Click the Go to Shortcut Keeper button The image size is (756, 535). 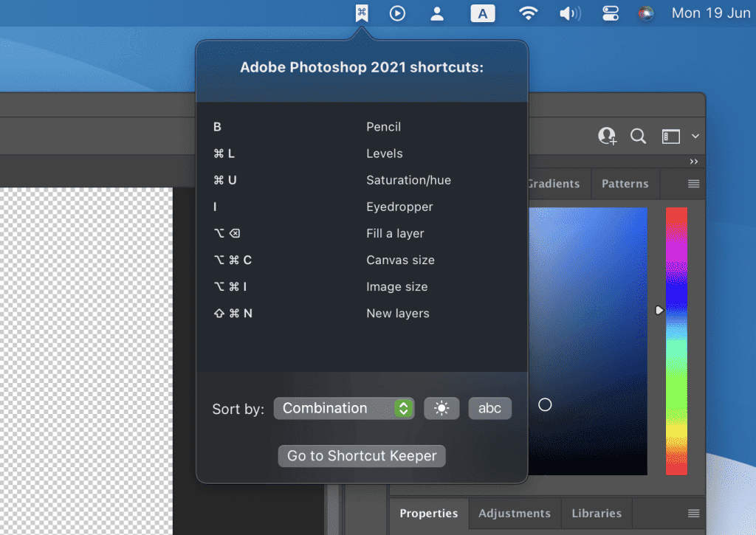coord(361,455)
